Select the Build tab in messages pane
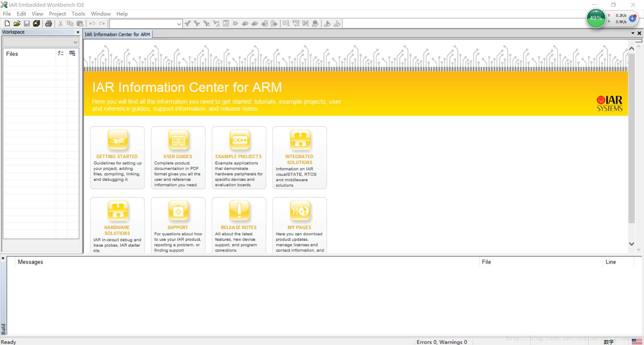The width and height of the screenshot is (644, 345). click(3, 329)
